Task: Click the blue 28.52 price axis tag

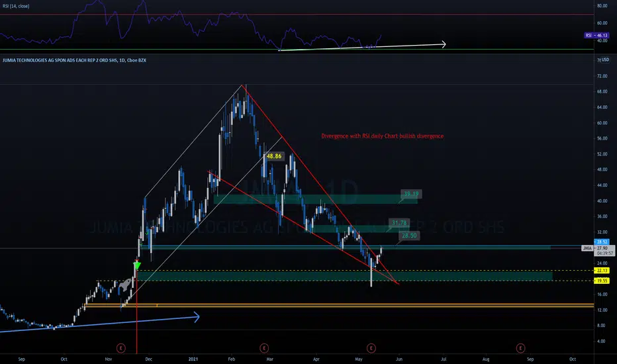Action: pyautogui.click(x=601, y=242)
